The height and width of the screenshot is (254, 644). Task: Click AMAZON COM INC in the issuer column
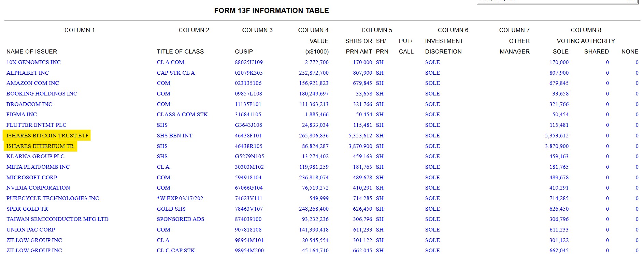tap(32, 83)
